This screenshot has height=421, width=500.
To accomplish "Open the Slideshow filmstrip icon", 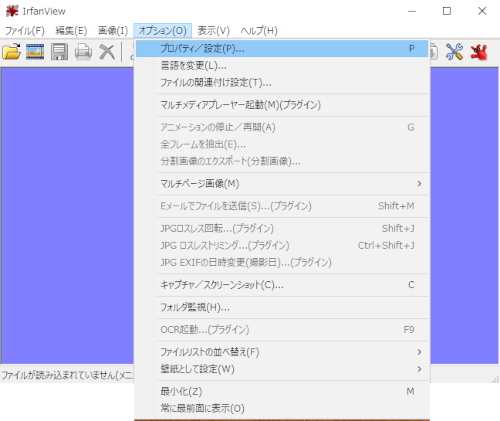I will click(35, 52).
